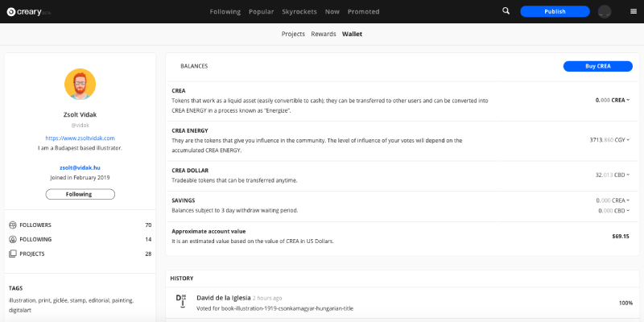Expand the Savings CREA dropdown
Image resolution: width=644 pixels, height=322 pixels.
(628, 200)
